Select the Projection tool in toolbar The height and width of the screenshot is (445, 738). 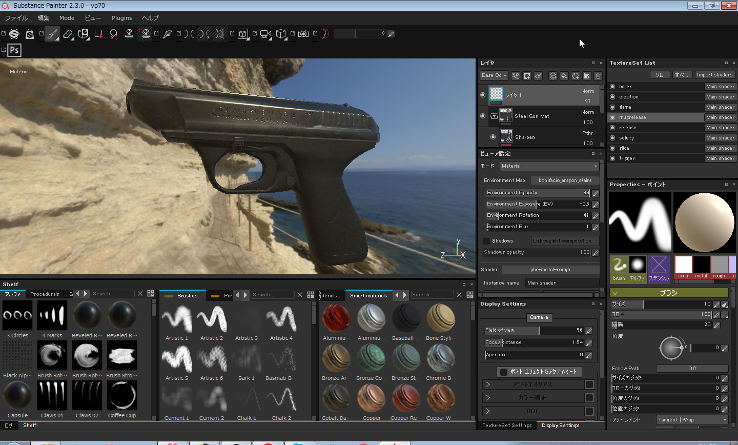(83, 34)
